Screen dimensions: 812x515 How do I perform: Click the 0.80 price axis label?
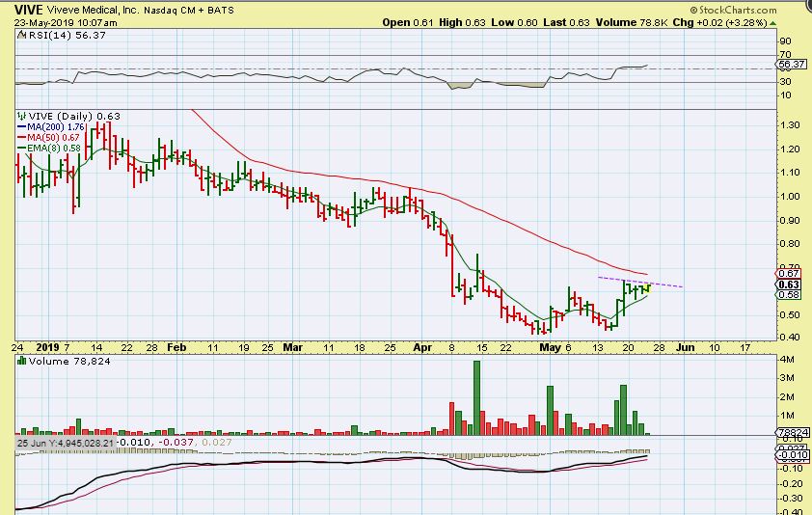pos(790,243)
